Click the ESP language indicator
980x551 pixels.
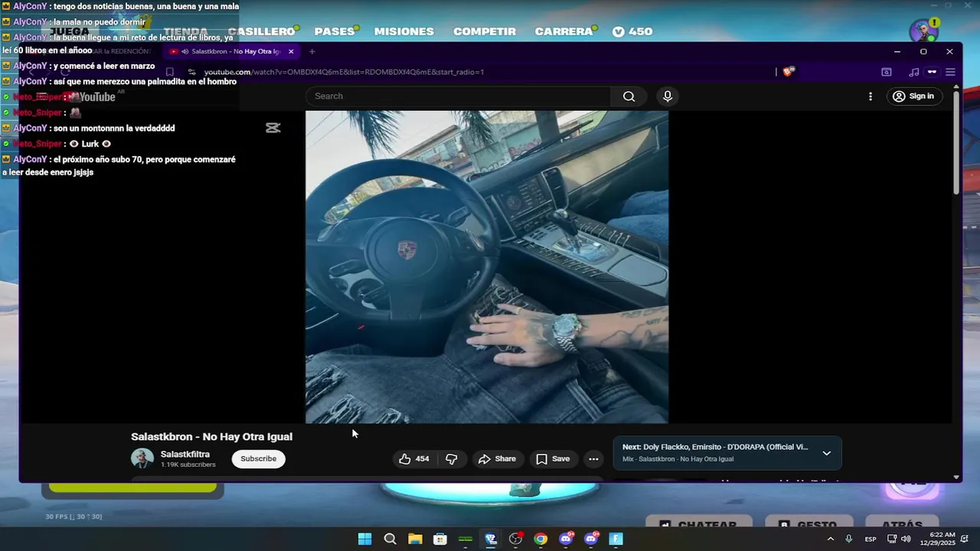[x=871, y=540]
